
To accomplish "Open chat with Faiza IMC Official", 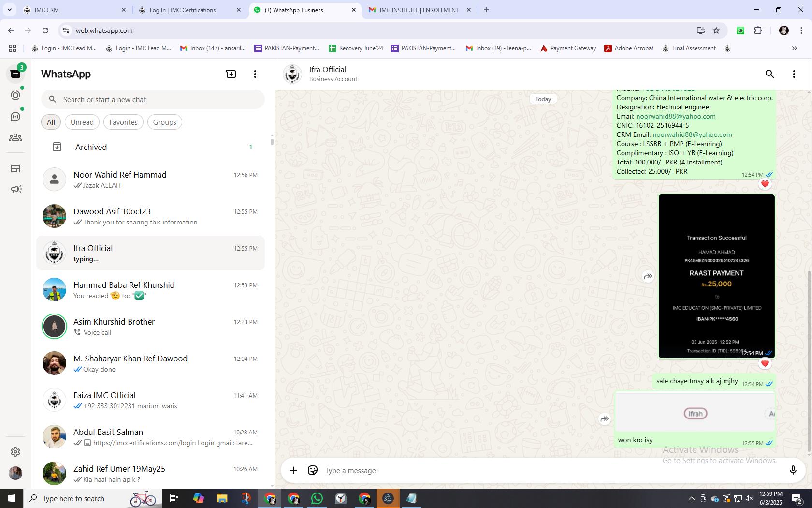I will coord(150,400).
